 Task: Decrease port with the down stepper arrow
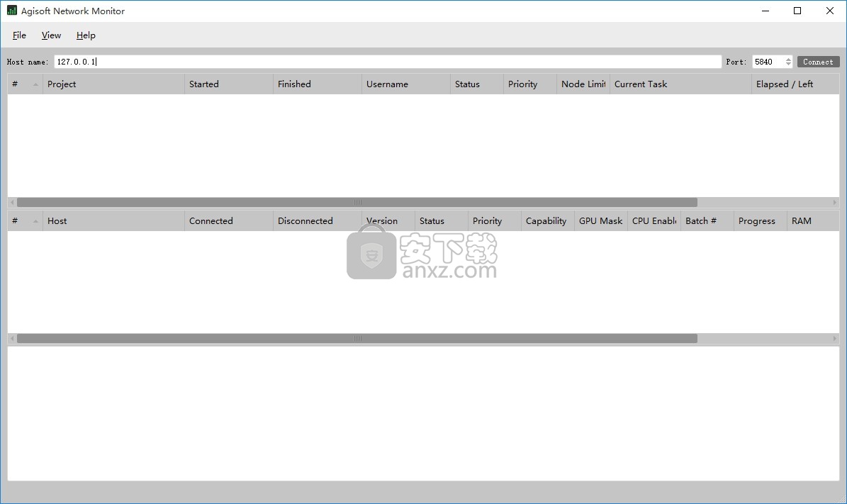click(789, 65)
